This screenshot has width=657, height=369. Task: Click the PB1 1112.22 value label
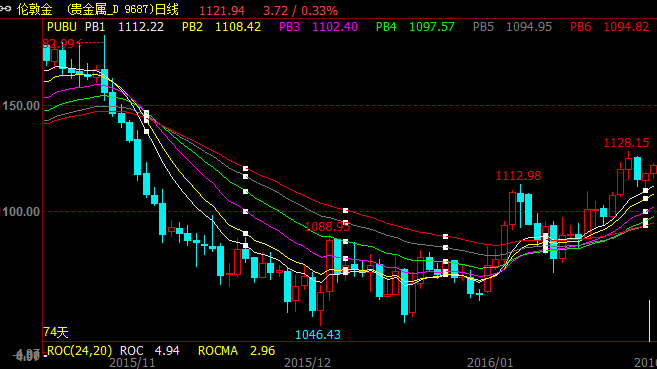click(124, 27)
